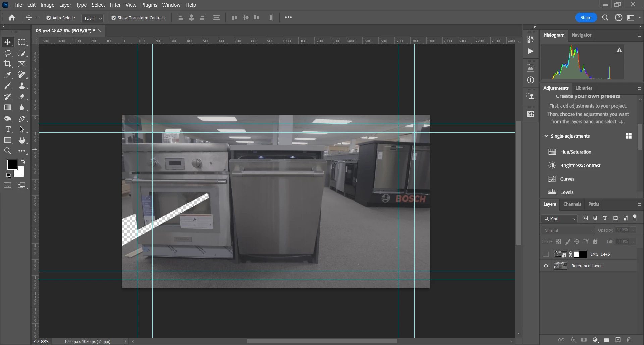
Task: Add a layer style fx
Action: coord(573,340)
